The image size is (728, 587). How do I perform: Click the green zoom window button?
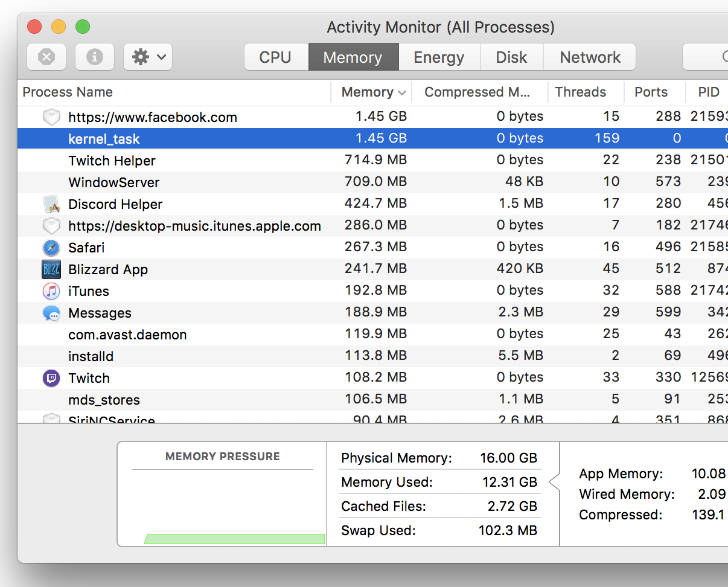coord(83,27)
